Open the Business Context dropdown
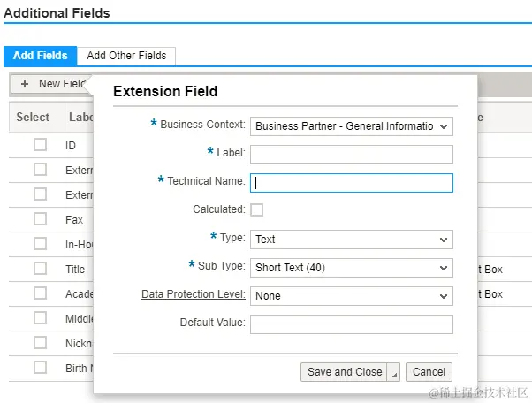 [351, 126]
